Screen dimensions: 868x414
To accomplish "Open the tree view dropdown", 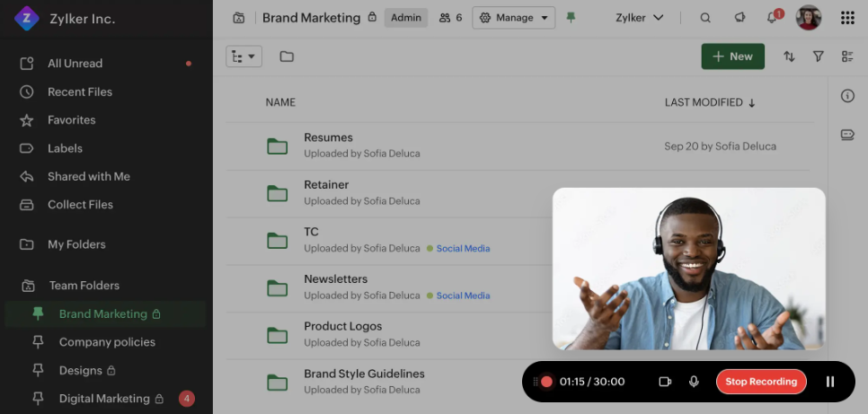I will (x=244, y=57).
